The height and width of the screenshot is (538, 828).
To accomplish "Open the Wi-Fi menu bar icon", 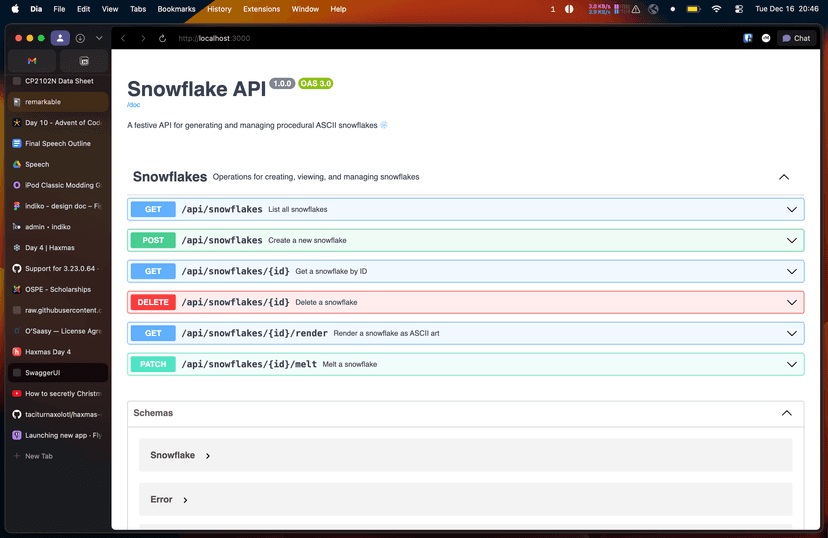I will (x=716, y=9).
